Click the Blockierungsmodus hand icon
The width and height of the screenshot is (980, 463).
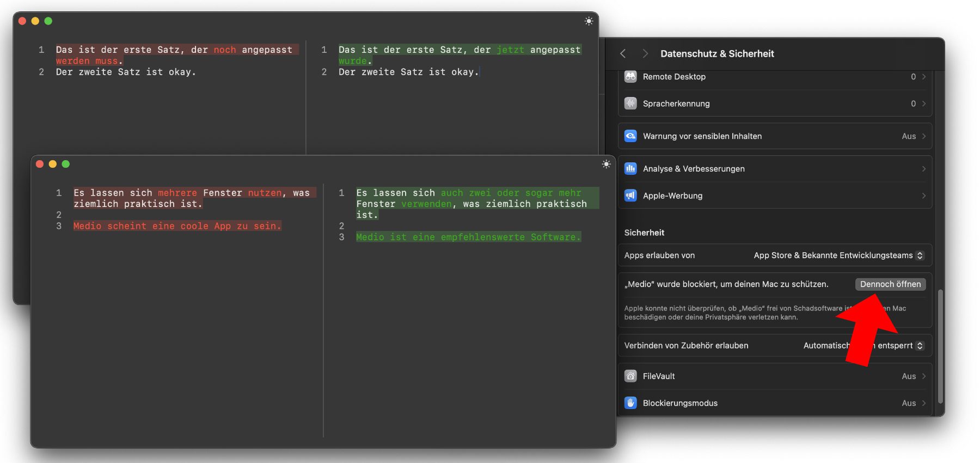pos(630,403)
